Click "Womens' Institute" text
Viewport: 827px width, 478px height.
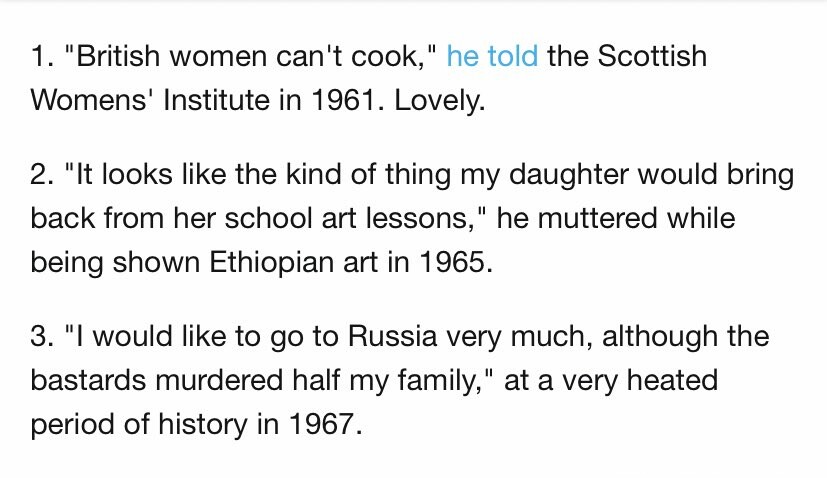(150, 100)
